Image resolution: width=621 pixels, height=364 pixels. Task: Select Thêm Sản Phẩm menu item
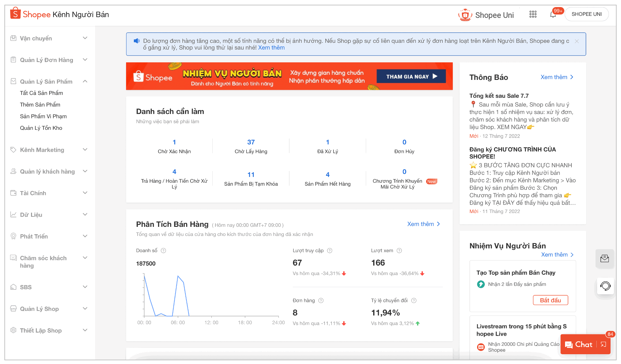(40, 104)
